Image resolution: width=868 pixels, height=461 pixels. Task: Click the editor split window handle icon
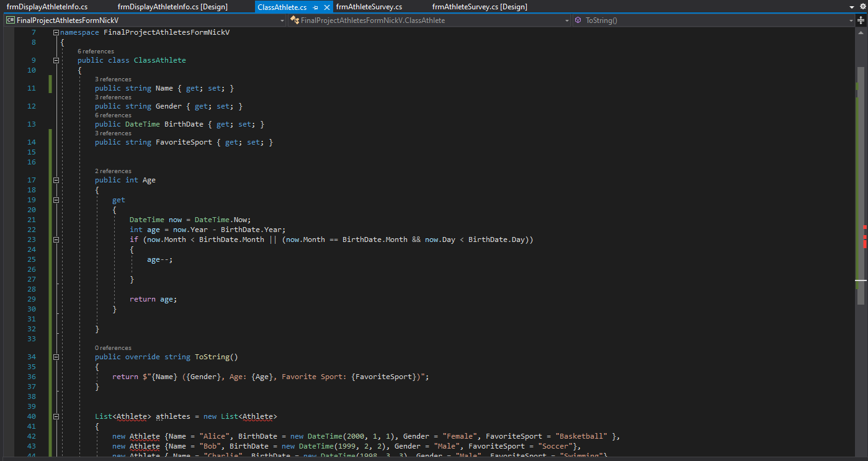point(861,20)
